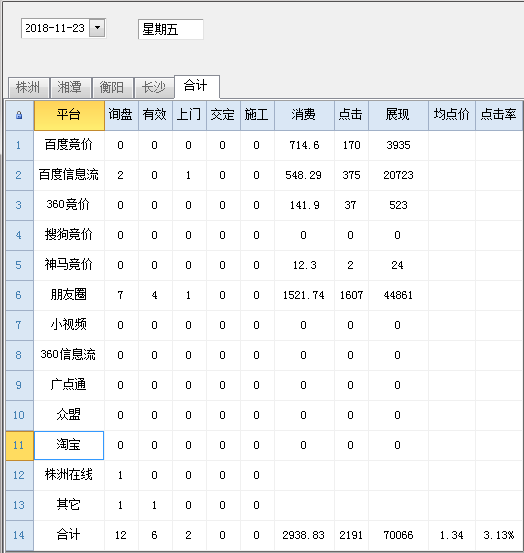Click the lock icon in table corner
The width and height of the screenshot is (524, 553).
(x=19, y=115)
